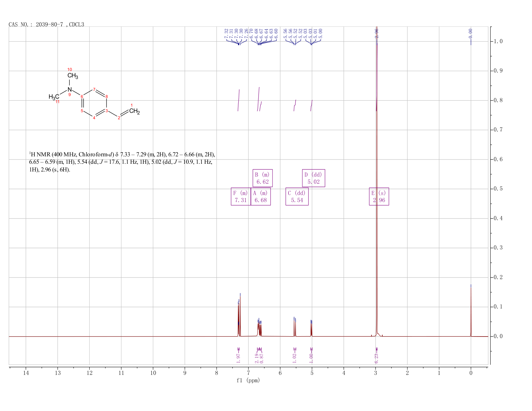Click the 2.96 peak label at top
Screen dimensions: 532x411
click(377, 33)
